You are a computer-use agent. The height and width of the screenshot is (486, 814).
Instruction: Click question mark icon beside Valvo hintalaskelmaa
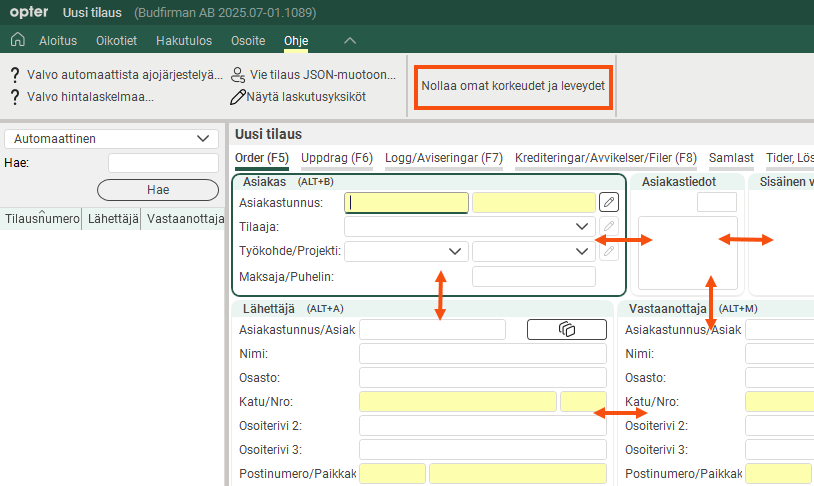tap(15, 97)
